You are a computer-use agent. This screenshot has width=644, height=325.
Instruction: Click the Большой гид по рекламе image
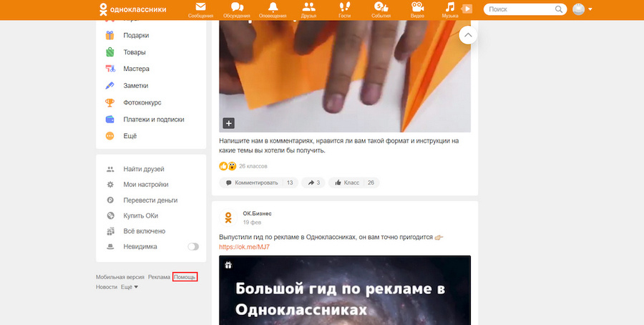345,290
